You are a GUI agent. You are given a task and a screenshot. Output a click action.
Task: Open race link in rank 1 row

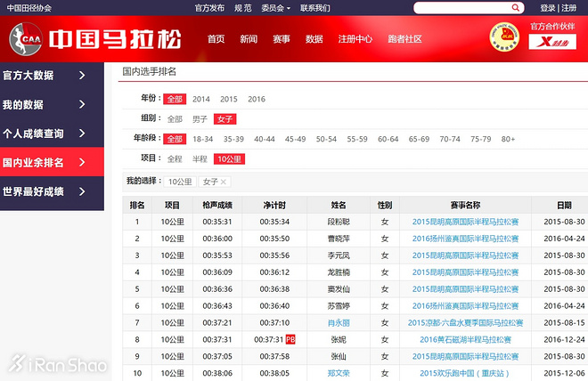465,222
